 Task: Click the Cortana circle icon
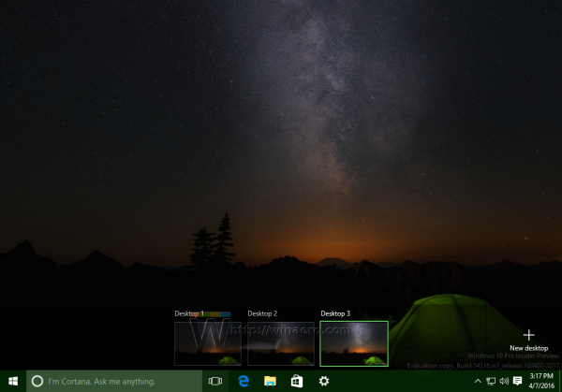pos(37,382)
